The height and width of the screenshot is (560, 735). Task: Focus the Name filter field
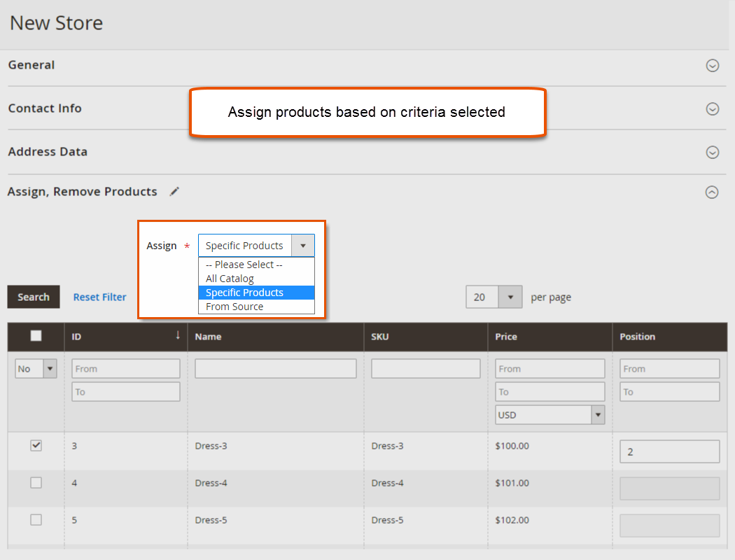tap(276, 369)
